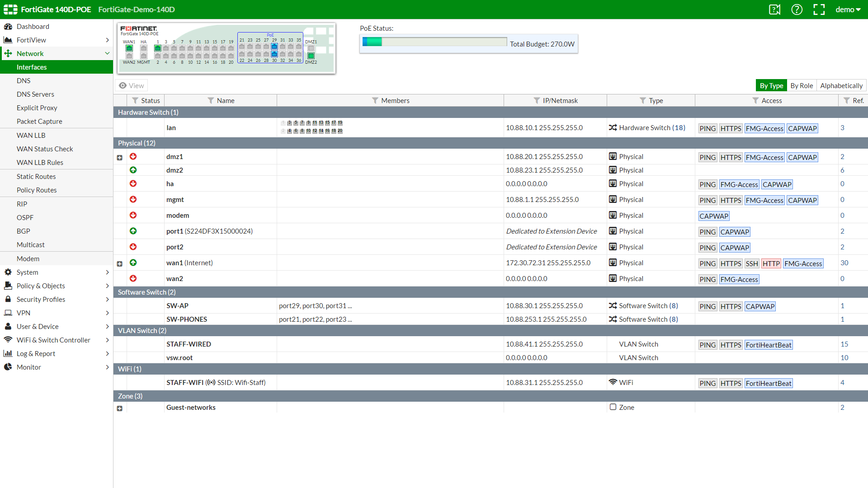
Task: Expand the dmz1 interface row
Action: 120,158
